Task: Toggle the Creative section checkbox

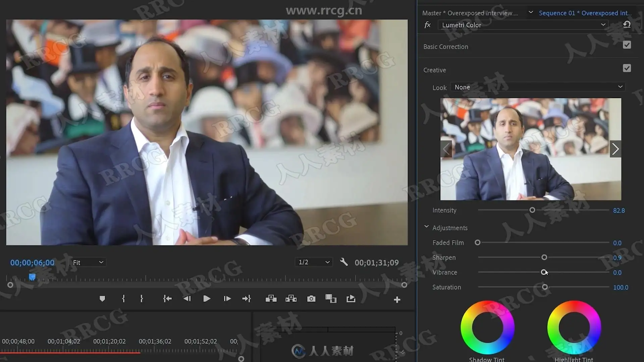Action: (x=627, y=68)
